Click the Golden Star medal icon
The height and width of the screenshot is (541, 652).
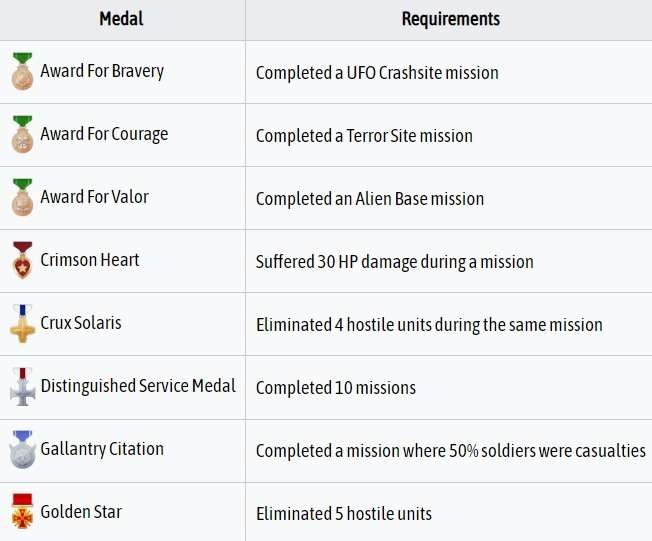click(22, 511)
